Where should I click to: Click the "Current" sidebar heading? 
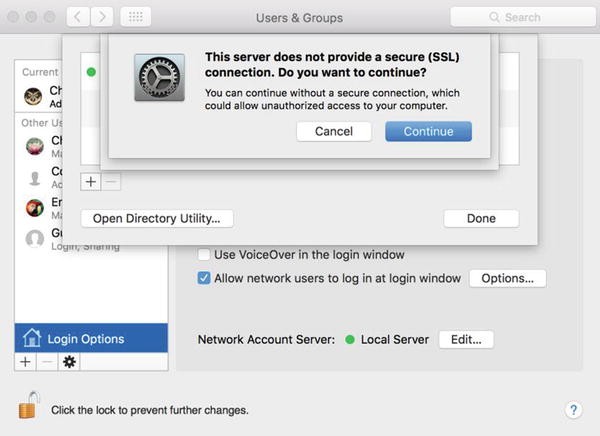pos(41,72)
